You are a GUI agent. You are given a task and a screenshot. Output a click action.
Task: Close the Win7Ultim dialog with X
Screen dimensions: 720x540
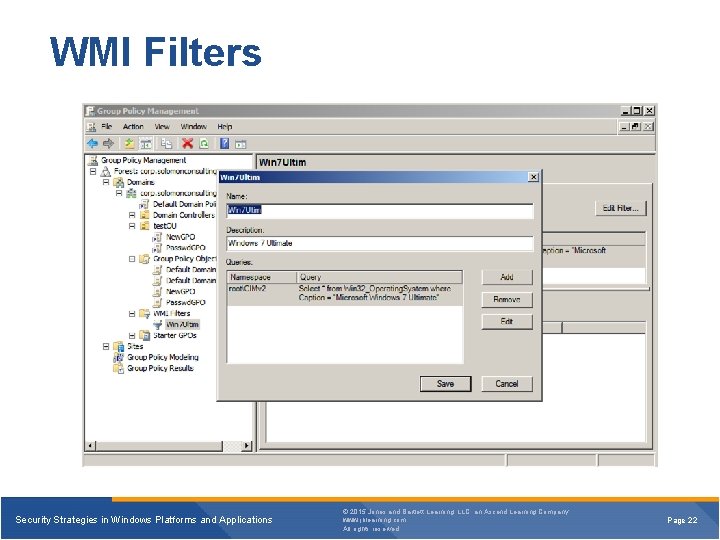533,177
